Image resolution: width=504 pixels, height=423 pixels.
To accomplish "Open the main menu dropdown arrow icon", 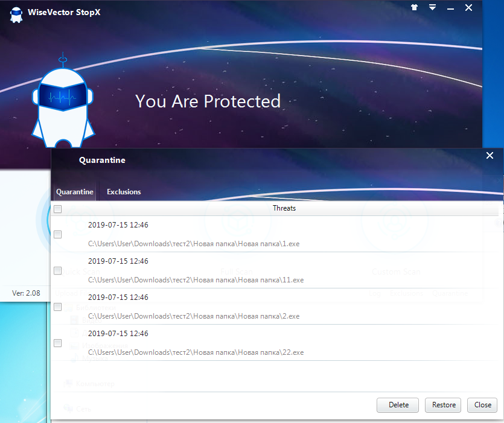I will [x=432, y=7].
